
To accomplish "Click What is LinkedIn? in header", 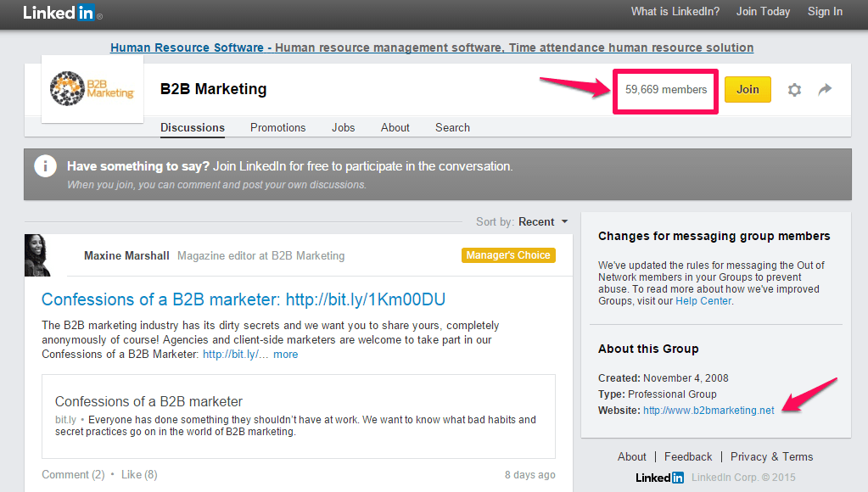I will point(675,12).
